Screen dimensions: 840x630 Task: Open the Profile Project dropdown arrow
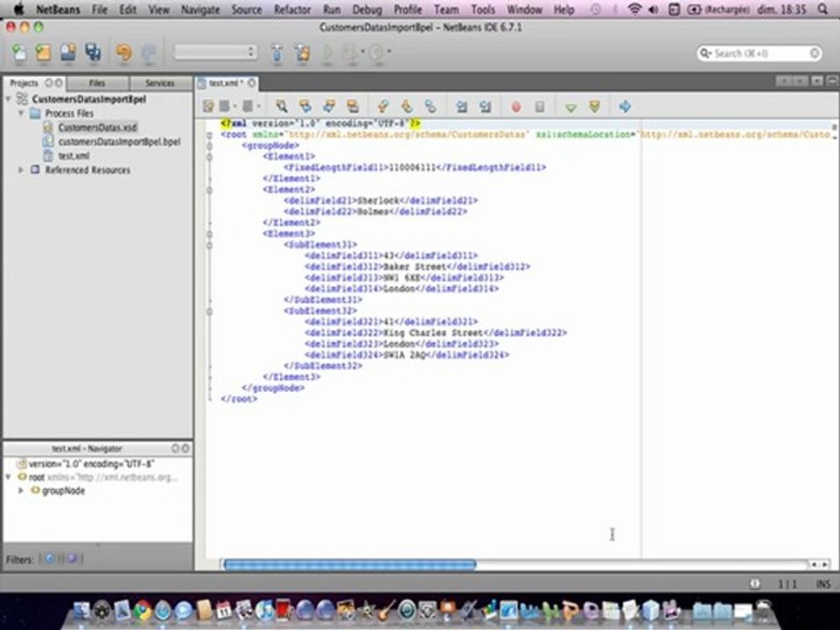[x=389, y=52]
